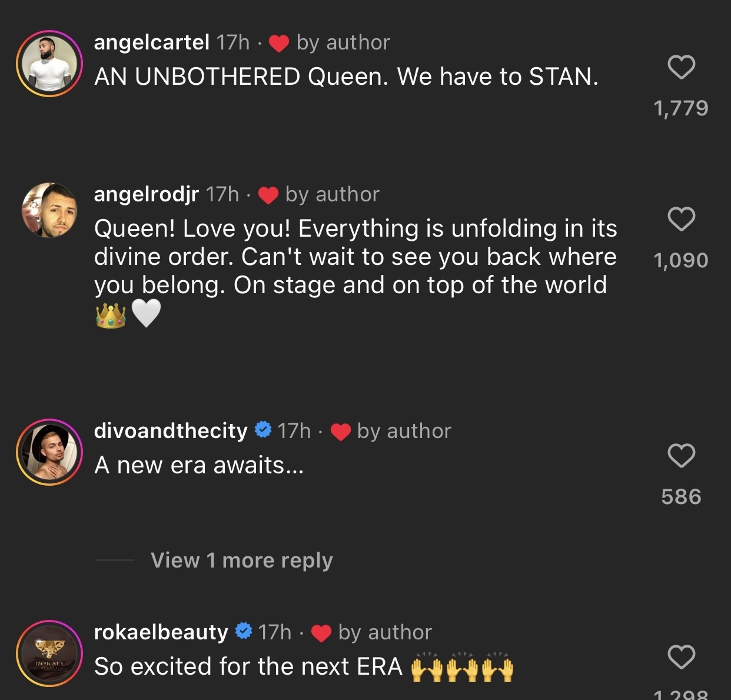Click red author-like heart on angelrodjr's comment

pos(268,195)
